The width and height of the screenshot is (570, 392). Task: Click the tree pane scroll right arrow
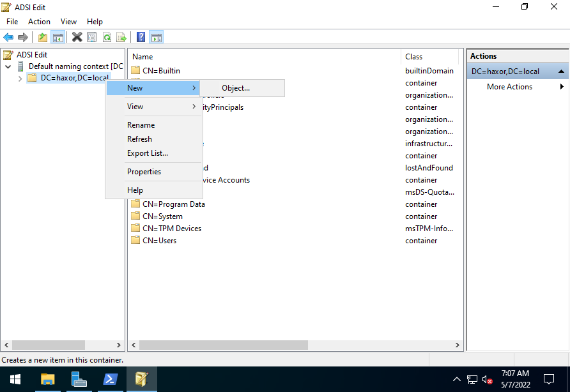[x=118, y=345]
